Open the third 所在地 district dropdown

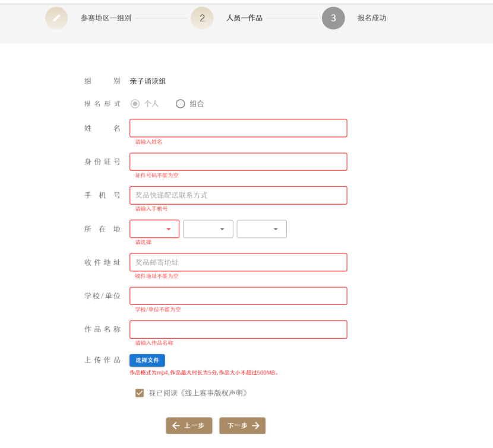pyautogui.click(x=261, y=229)
